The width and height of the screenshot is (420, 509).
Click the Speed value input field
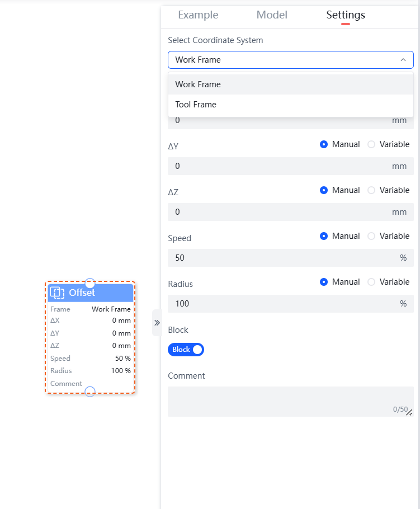(280, 258)
